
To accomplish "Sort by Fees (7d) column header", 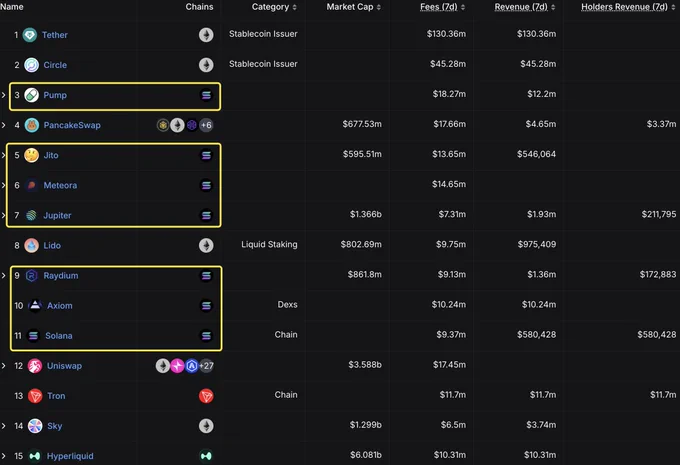I will tap(442, 7).
